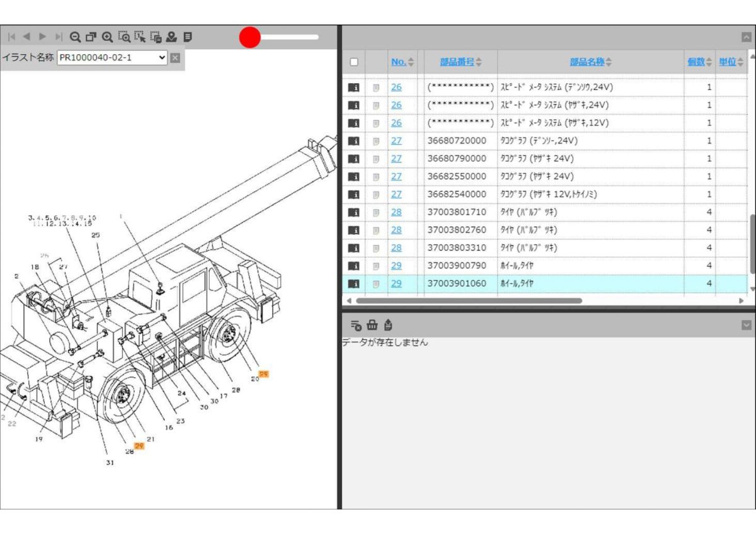Click the map pin marker icon
The width and height of the screenshot is (756, 534).
[x=171, y=37]
